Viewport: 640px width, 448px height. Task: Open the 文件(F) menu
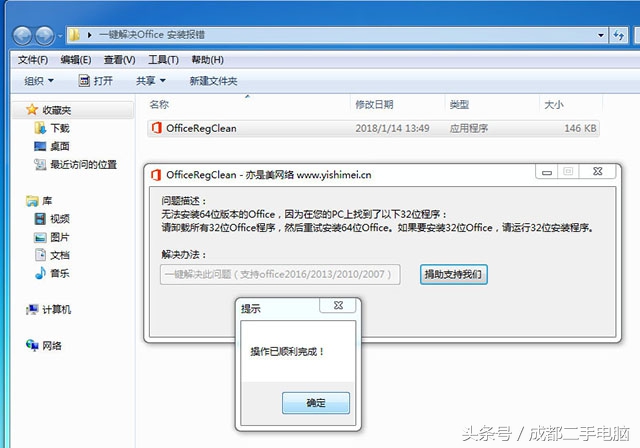(x=33, y=60)
